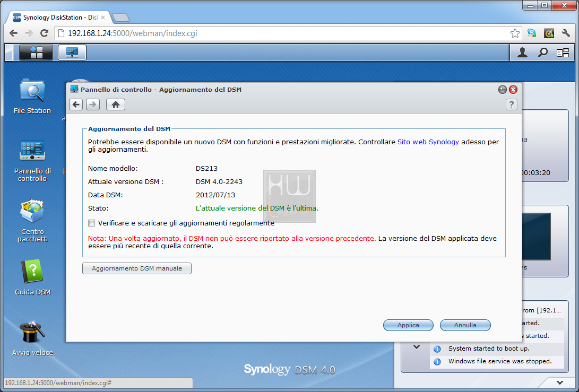Click the Applica button
This screenshot has width=579, height=392.
click(x=408, y=325)
